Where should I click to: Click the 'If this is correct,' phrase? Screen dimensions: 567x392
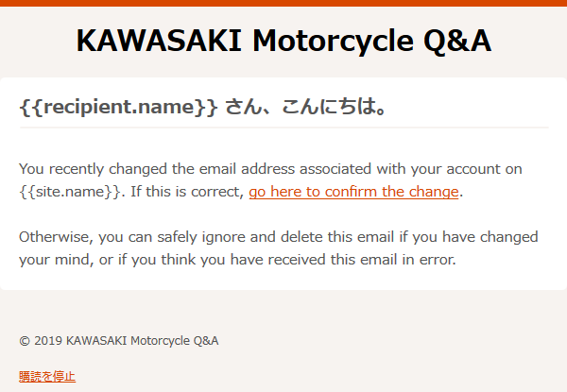tap(187, 192)
